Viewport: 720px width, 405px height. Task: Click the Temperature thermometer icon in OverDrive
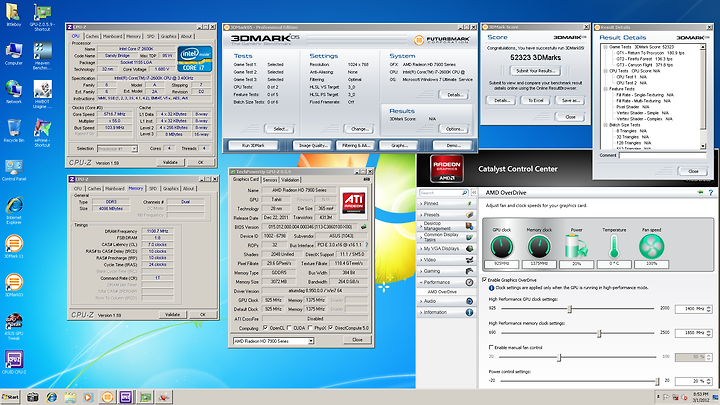pyautogui.click(x=614, y=246)
